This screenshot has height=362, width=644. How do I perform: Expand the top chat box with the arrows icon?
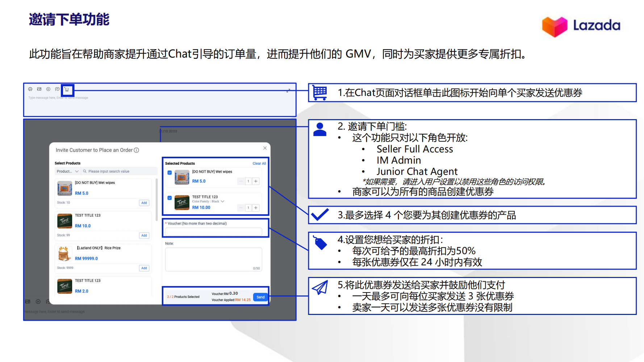coord(288,90)
